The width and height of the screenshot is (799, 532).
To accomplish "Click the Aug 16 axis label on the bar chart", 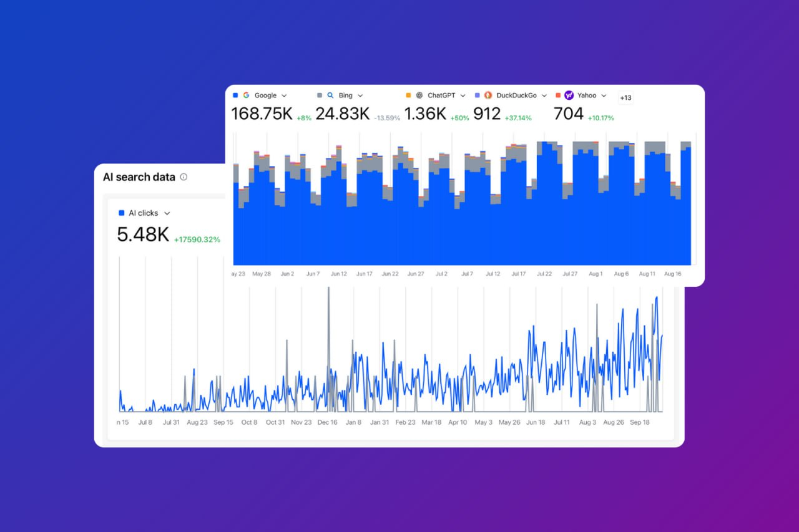I will click(673, 274).
